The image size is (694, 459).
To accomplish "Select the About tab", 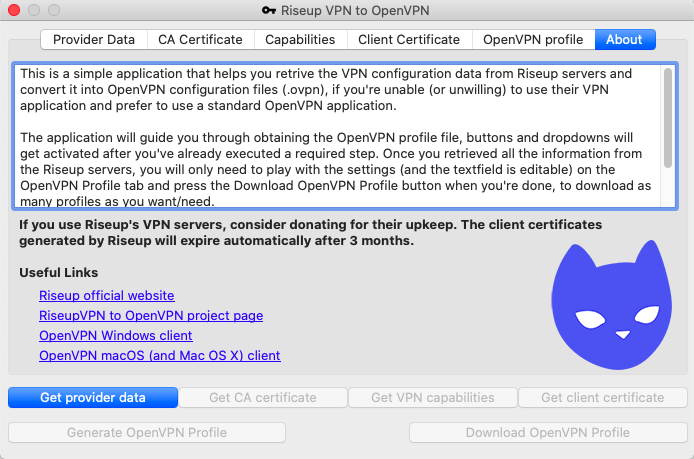I will coord(624,40).
